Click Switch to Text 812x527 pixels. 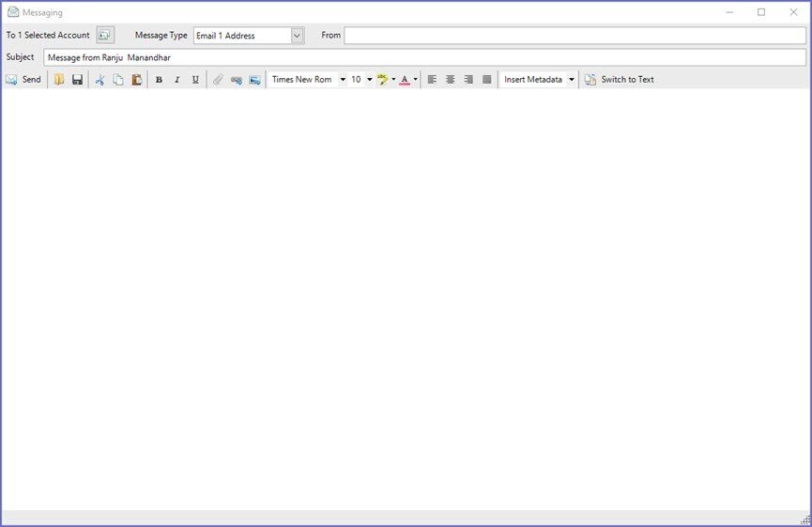[x=620, y=79]
